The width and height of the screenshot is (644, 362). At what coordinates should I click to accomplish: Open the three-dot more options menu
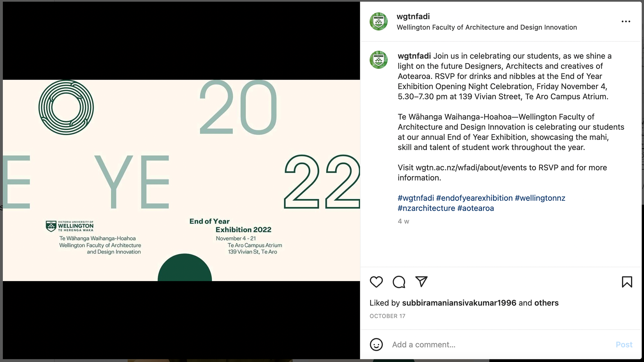(626, 21)
